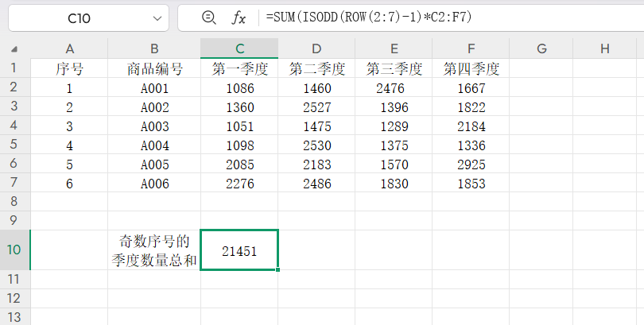Click the 奇数序号的季度数量总和 label cell

tap(154, 250)
